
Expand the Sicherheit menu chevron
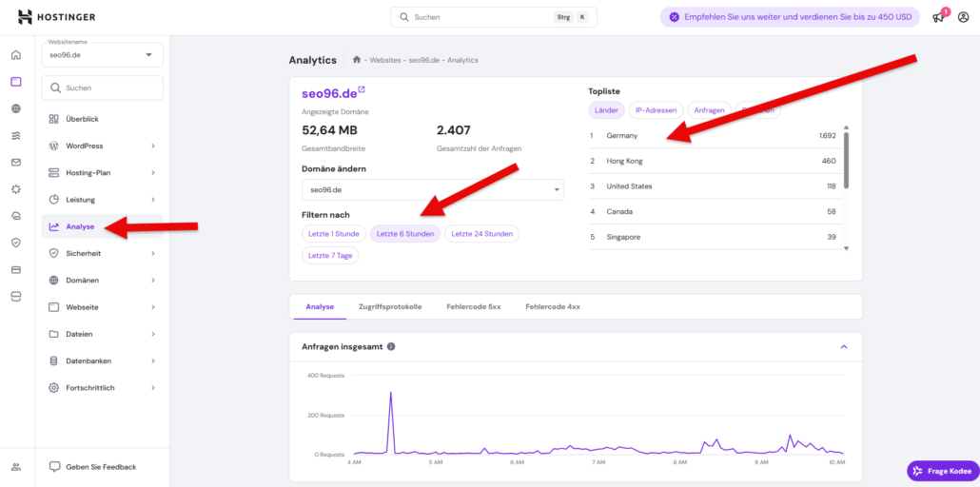[x=153, y=253]
